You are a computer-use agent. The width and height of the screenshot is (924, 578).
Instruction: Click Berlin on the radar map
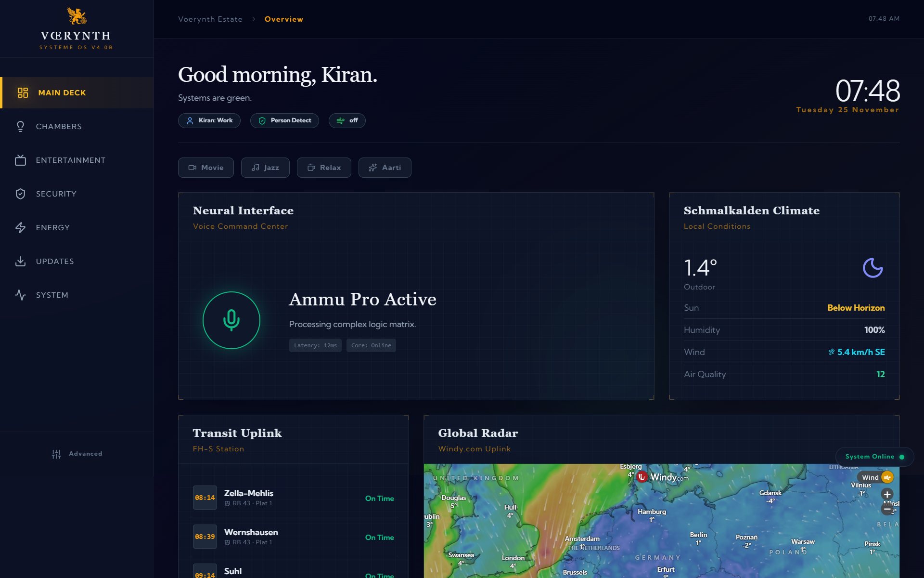(x=698, y=535)
